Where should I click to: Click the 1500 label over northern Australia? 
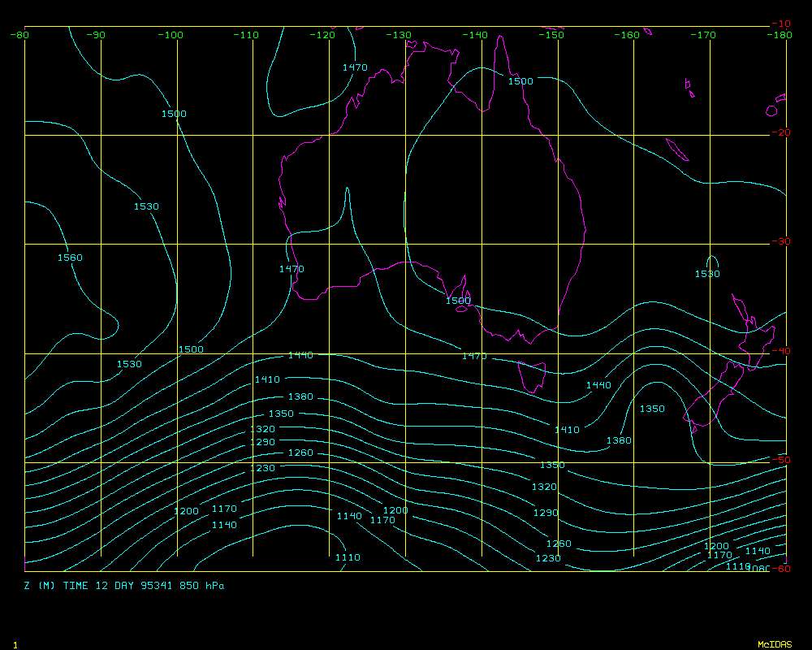tap(520, 81)
